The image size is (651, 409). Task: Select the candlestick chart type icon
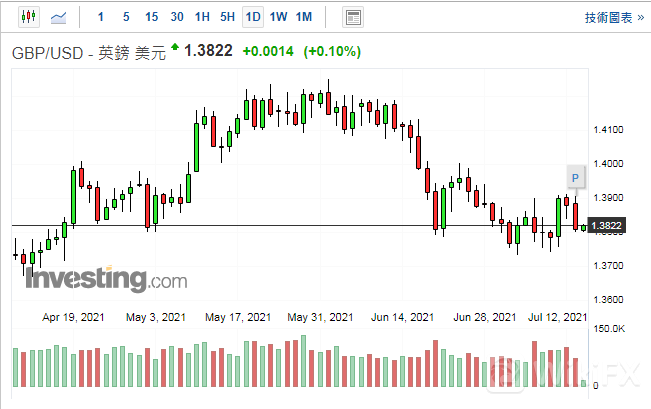coord(28,17)
